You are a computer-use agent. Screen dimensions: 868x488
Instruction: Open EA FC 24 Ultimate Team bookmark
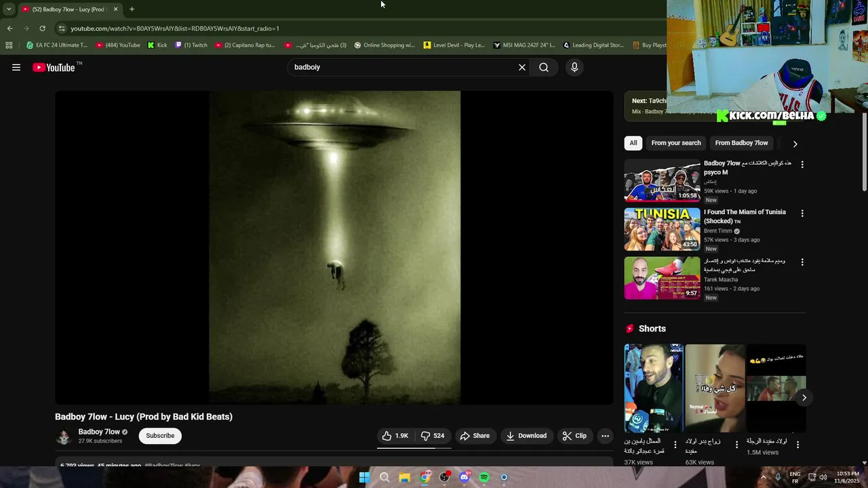point(56,45)
